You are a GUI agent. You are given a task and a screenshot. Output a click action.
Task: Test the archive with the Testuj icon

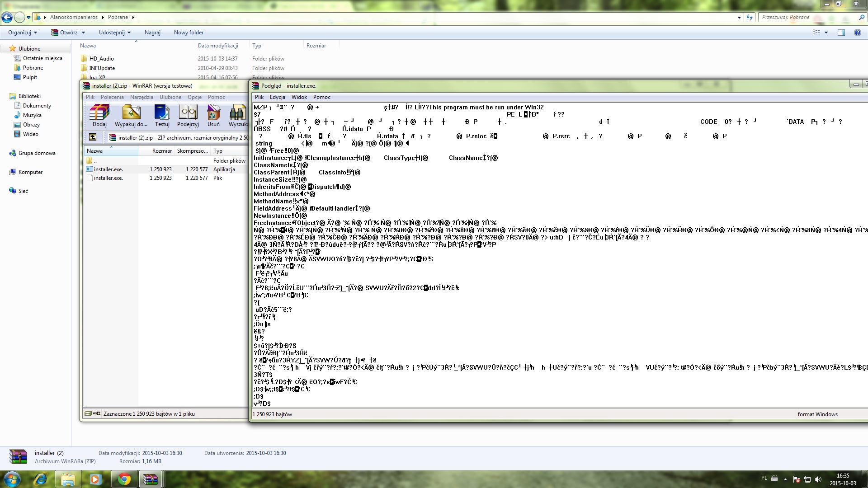tap(162, 116)
